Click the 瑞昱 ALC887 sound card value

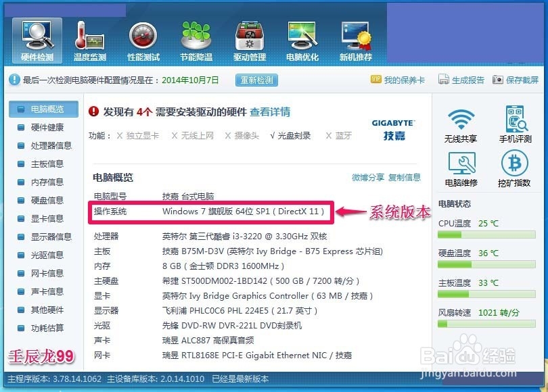208,341
